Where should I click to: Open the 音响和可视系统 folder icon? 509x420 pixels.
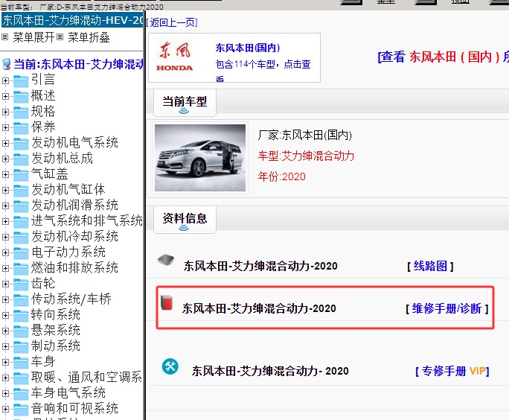[21, 410]
